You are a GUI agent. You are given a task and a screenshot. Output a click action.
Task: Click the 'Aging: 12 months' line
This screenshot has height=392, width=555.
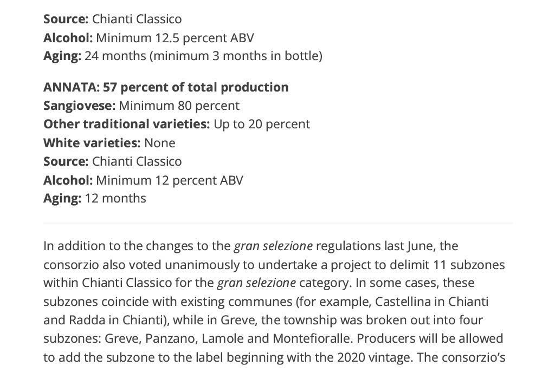94,198
